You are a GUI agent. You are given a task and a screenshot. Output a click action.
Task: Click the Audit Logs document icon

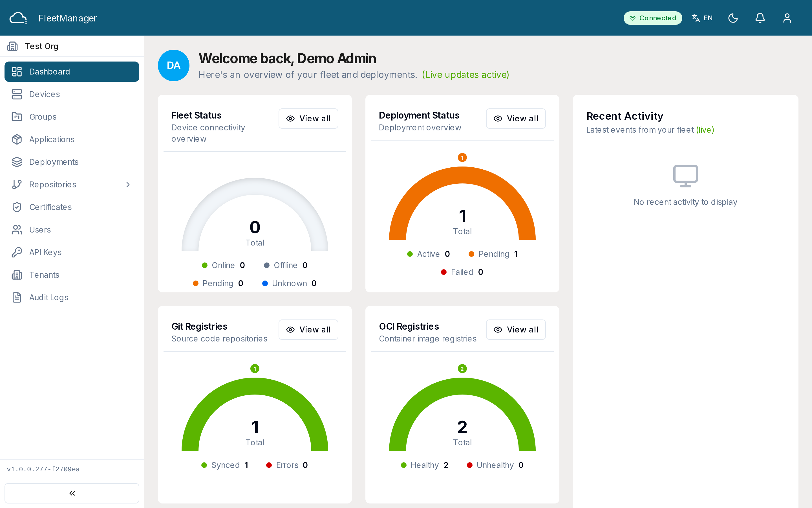[x=17, y=297]
